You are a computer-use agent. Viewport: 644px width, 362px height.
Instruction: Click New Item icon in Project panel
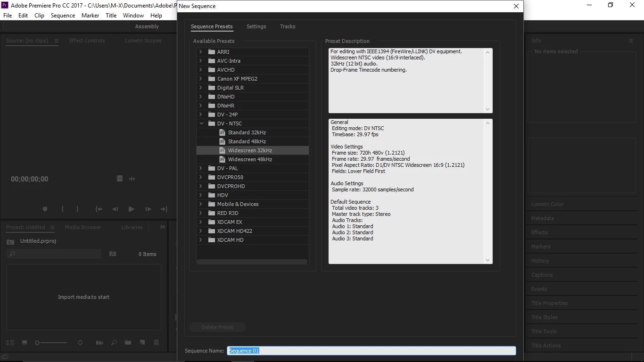tap(142, 343)
